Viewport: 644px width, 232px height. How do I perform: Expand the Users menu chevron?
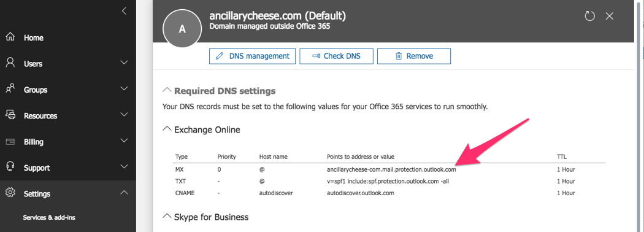124,63
